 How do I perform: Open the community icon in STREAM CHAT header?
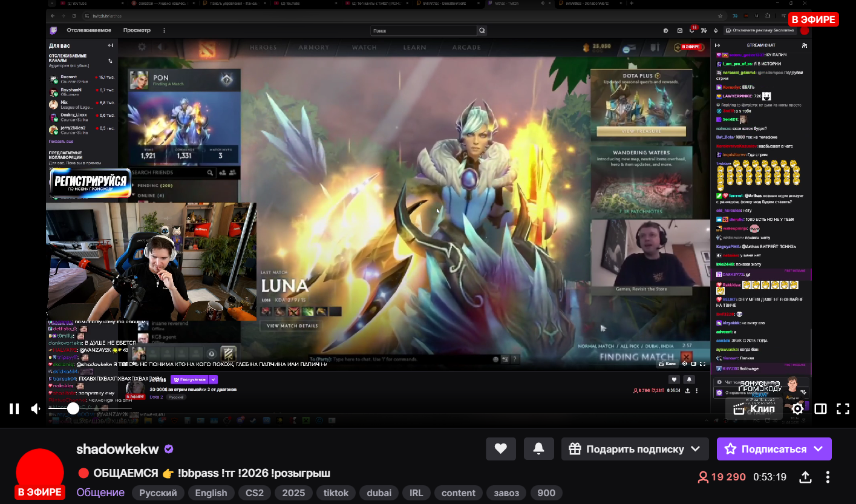coord(804,45)
